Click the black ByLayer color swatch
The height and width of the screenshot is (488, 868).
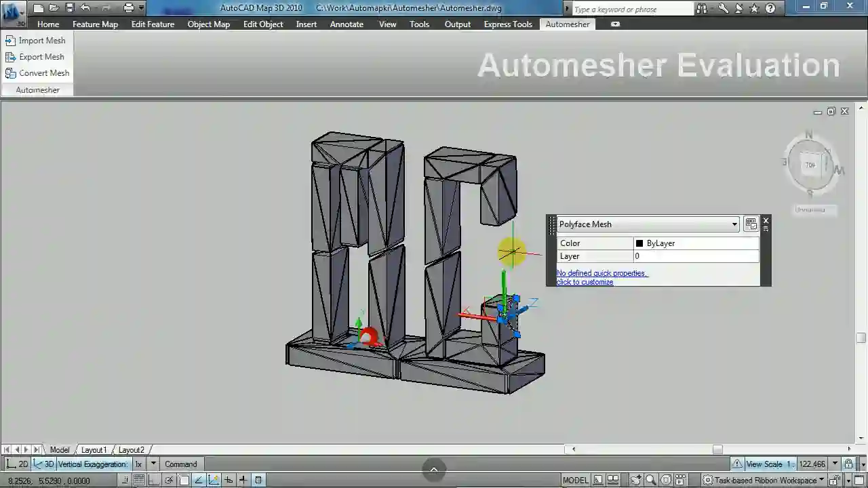tap(639, 243)
